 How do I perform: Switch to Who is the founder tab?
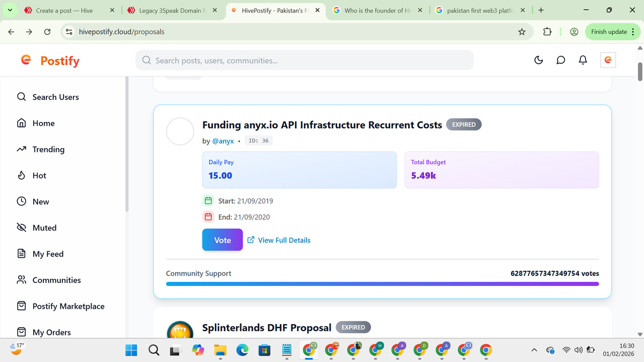click(377, 10)
